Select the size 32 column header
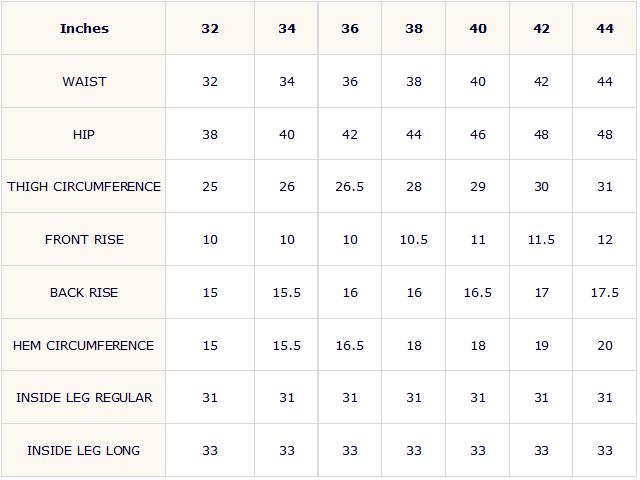 (210, 28)
